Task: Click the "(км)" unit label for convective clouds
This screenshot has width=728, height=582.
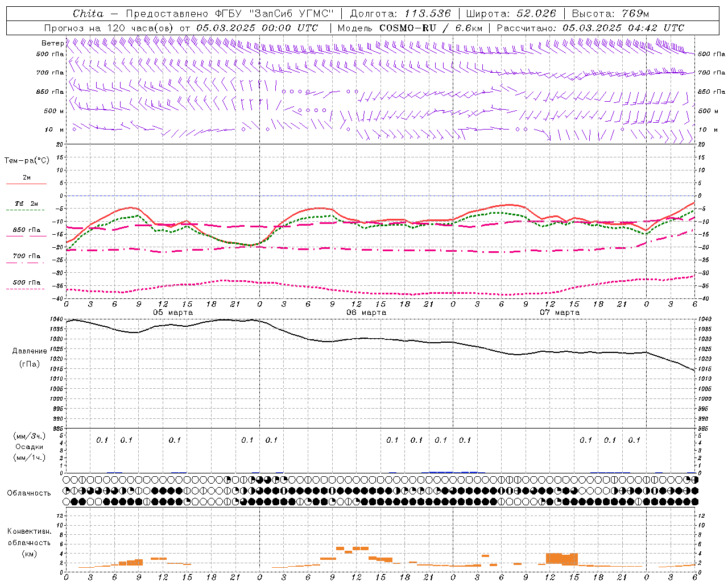Action: point(30,554)
